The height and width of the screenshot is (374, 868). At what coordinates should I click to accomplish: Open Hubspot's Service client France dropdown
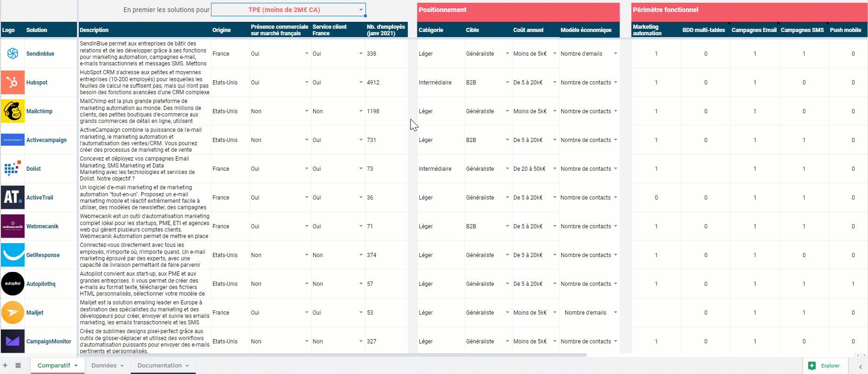coord(361,83)
